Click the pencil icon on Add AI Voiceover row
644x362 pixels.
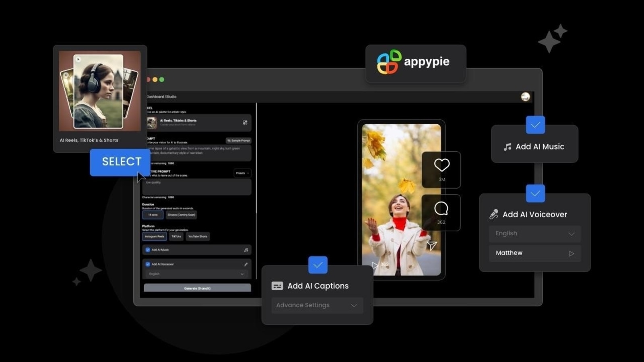coord(246,264)
